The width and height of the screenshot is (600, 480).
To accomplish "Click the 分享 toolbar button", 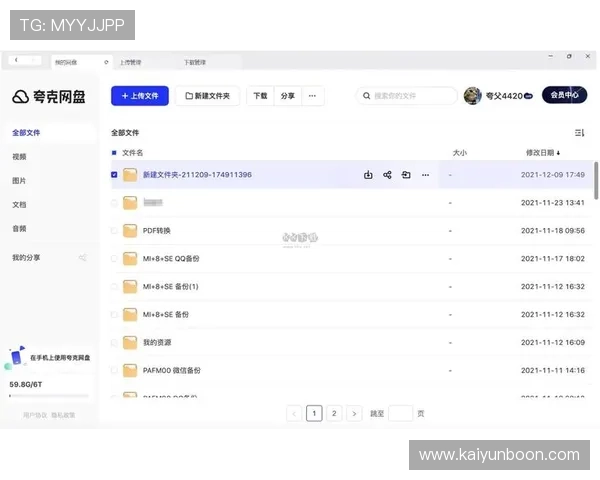I will 288,96.
